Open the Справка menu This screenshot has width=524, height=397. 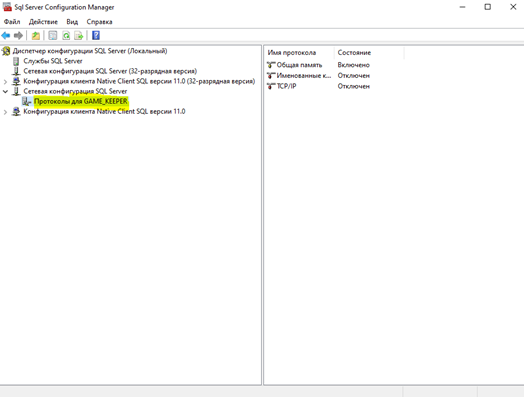point(99,22)
